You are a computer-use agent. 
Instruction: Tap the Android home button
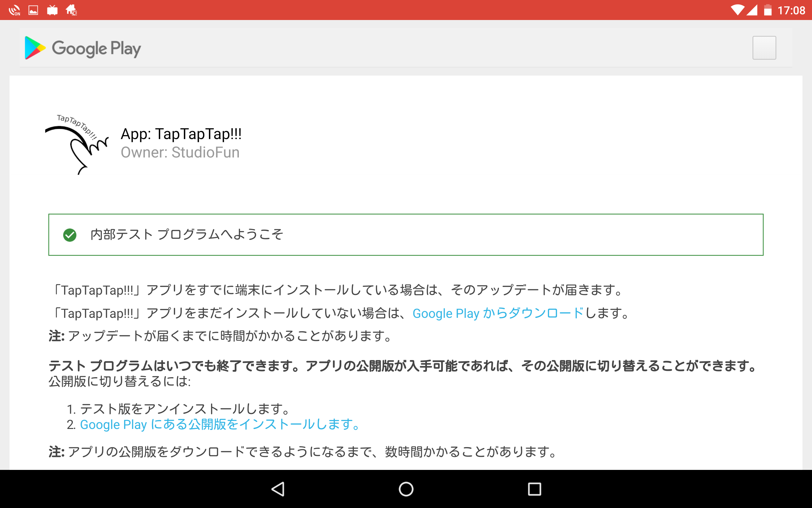[406, 489]
